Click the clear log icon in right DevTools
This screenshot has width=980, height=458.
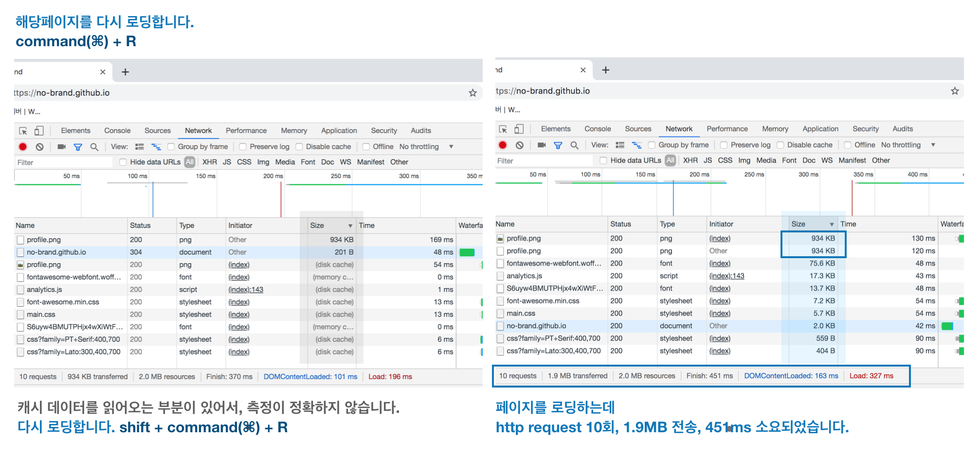point(520,145)
